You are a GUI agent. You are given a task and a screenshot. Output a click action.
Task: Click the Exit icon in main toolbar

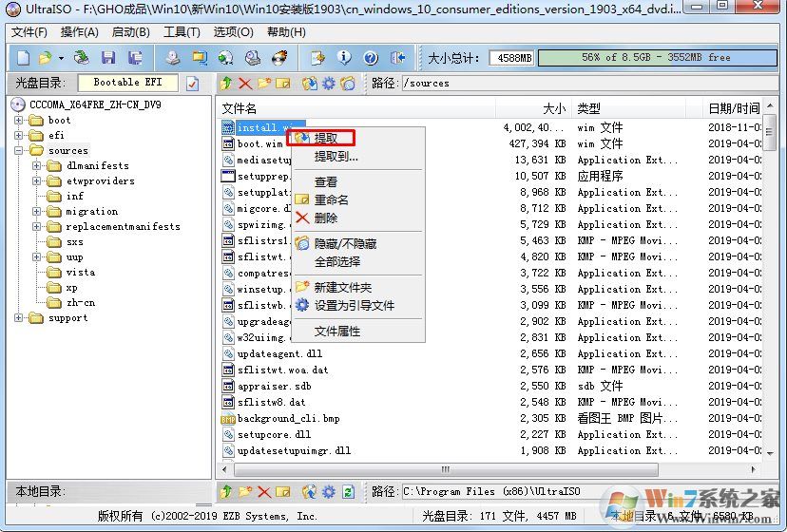[397, 58]
